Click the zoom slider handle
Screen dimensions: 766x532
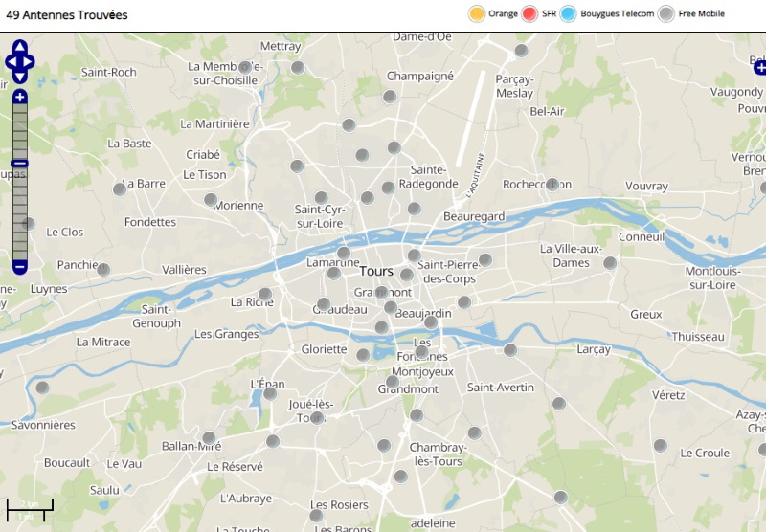pos(20,164)
